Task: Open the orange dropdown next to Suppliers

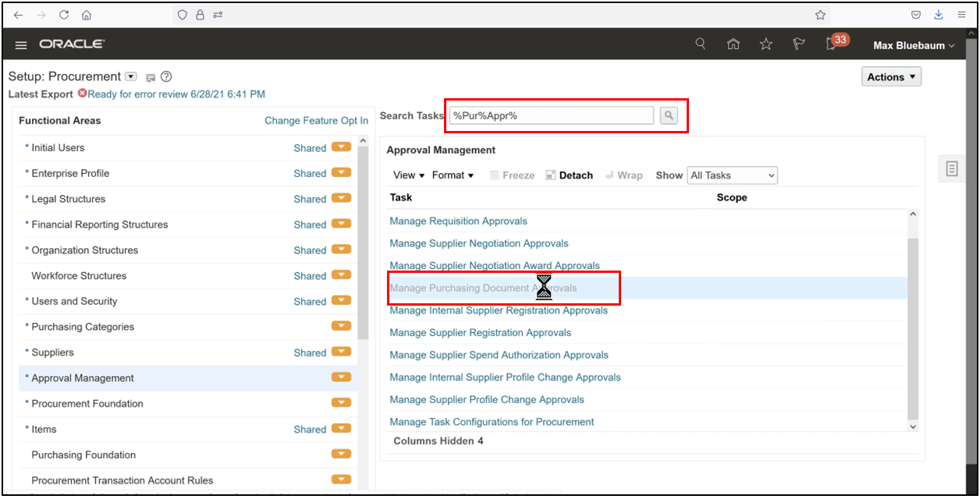Action: coord(341,352)
